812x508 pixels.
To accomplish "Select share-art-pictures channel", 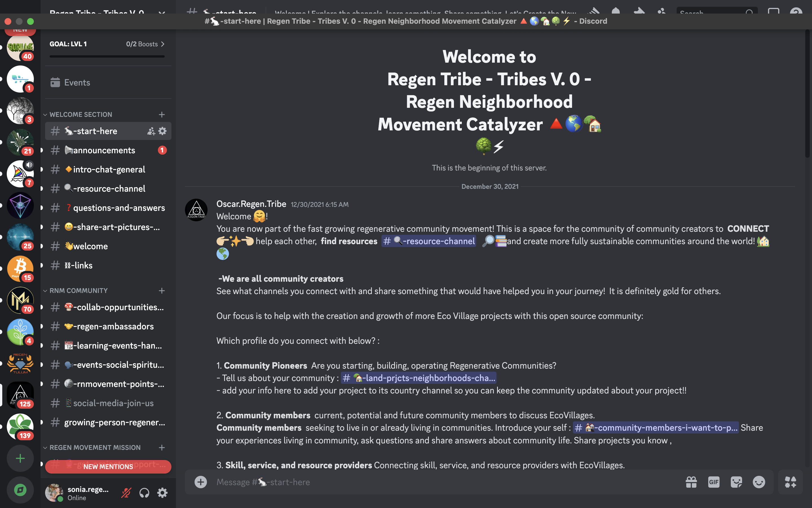I will tap(108, 227).
